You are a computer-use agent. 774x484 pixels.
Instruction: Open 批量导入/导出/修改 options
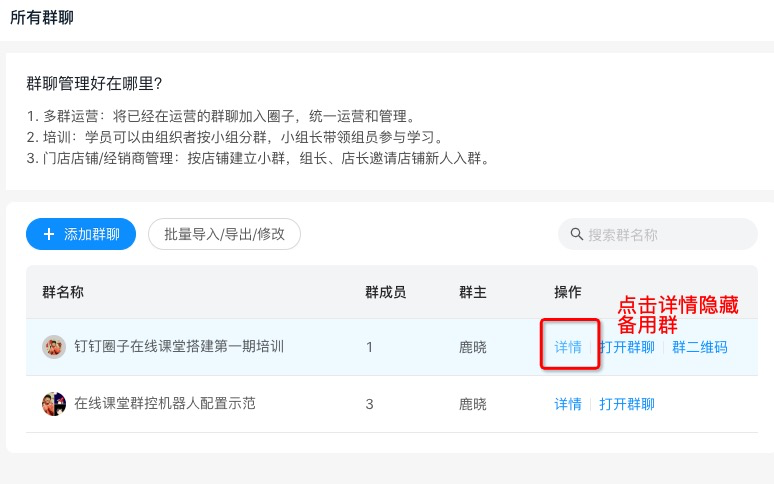224,234
